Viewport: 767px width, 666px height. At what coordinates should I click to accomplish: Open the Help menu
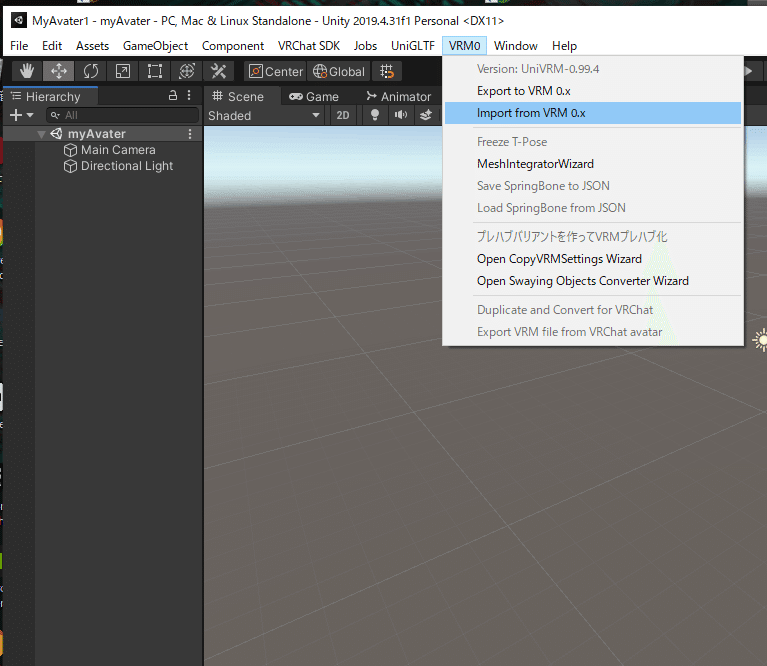[564, 45]
